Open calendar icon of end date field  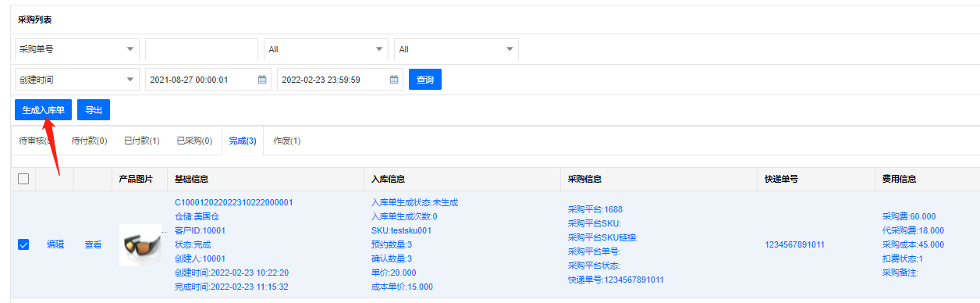click(x=394, y=80)
